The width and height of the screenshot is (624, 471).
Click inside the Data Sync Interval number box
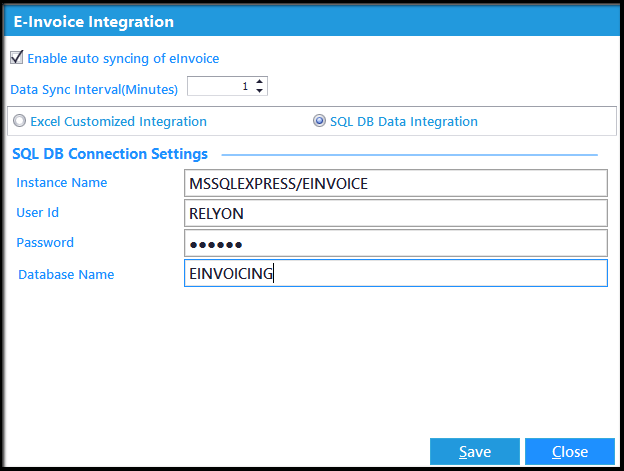pyautogui.click(x=221, y=86)
